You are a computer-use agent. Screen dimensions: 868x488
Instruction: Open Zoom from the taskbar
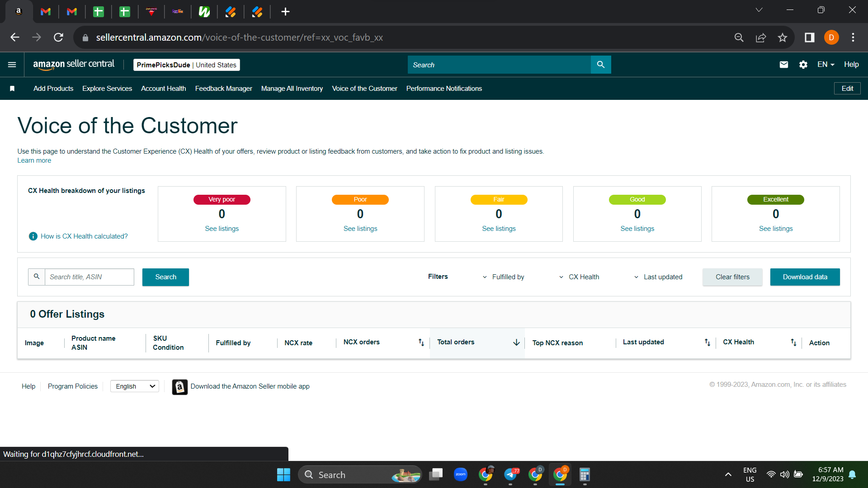pos(461,474)
